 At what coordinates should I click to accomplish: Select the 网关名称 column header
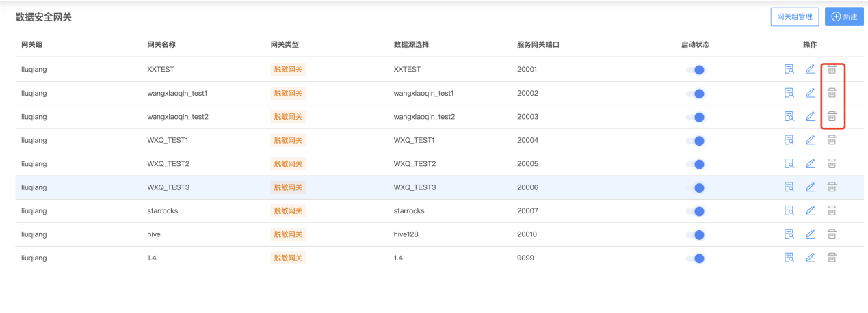coord(161,45)
